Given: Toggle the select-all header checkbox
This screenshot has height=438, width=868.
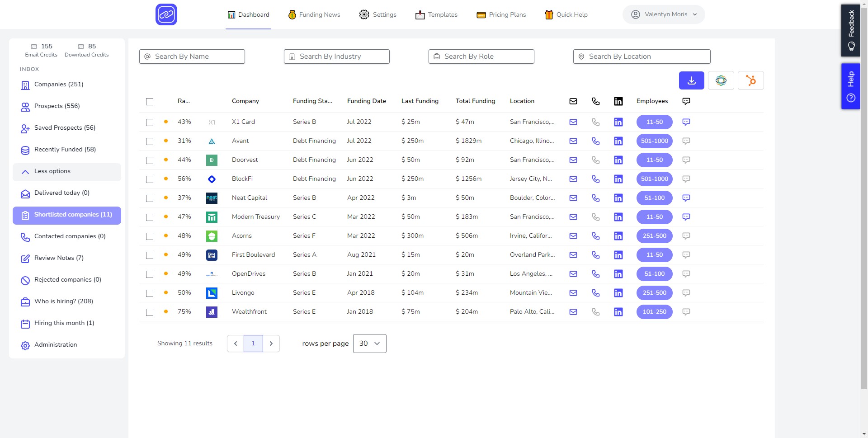Looking at the screenshot, I should tap(150, 102).
